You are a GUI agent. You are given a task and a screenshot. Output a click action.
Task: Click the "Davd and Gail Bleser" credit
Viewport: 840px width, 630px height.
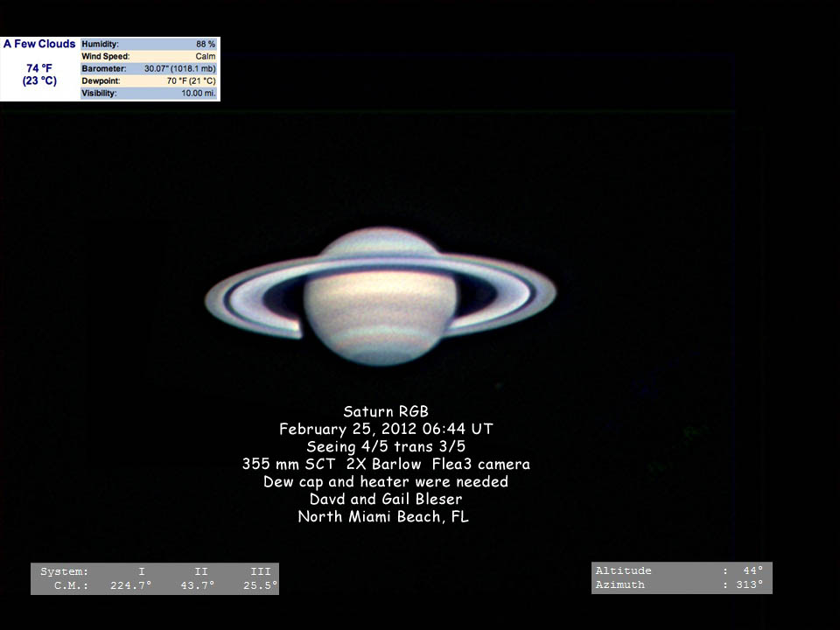(386, 500)
